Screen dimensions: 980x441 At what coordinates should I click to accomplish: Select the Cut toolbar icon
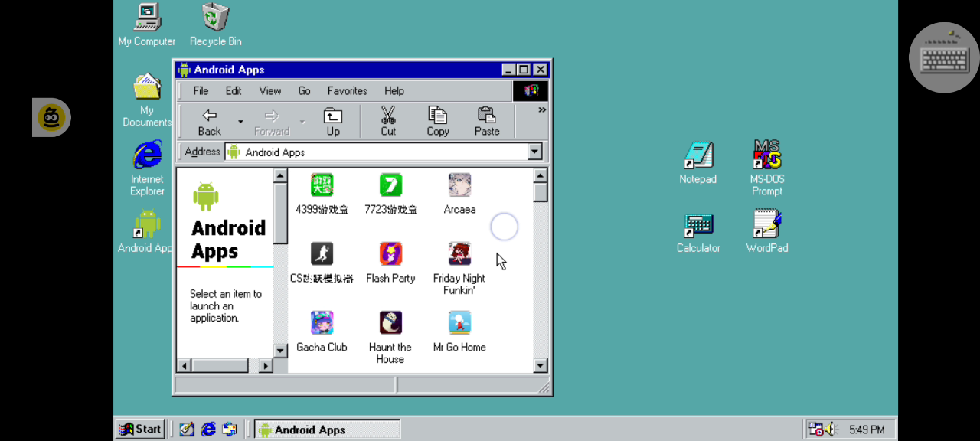[x=388, y=120]
